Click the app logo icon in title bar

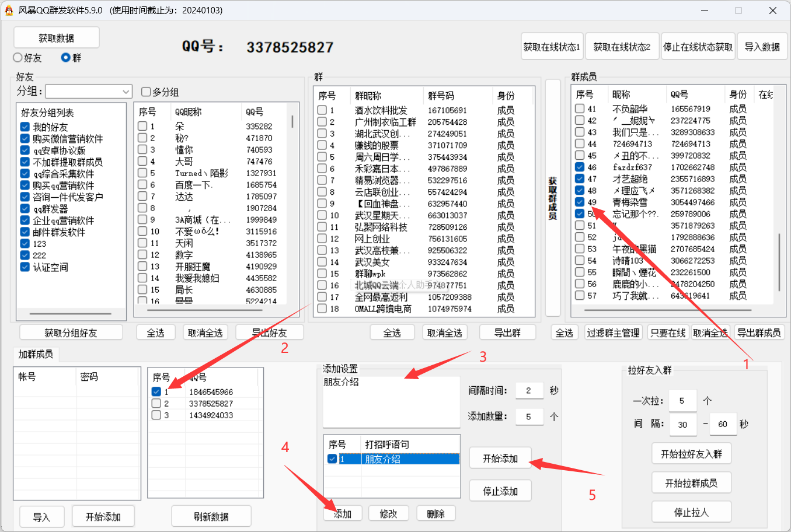point(9,10)
